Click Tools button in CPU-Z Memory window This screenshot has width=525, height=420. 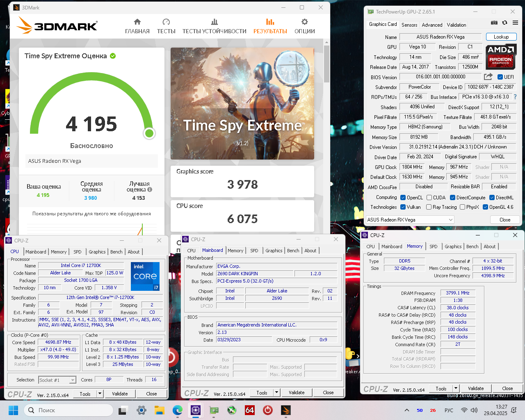point(441,388)
